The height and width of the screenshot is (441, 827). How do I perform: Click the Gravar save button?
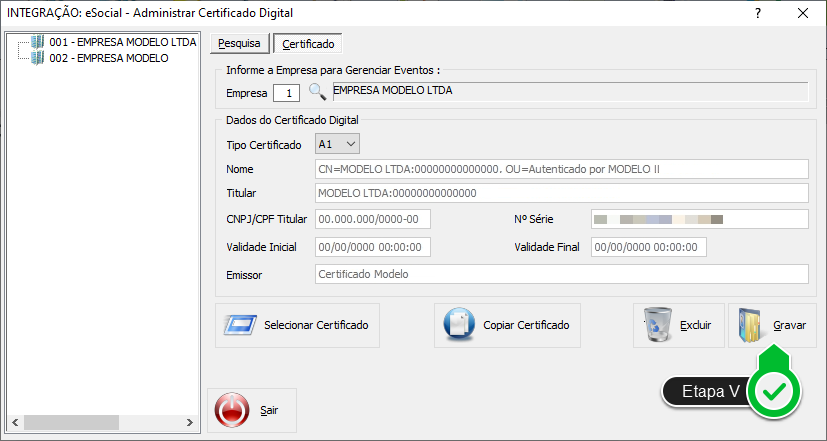click(x=772, y=325)
